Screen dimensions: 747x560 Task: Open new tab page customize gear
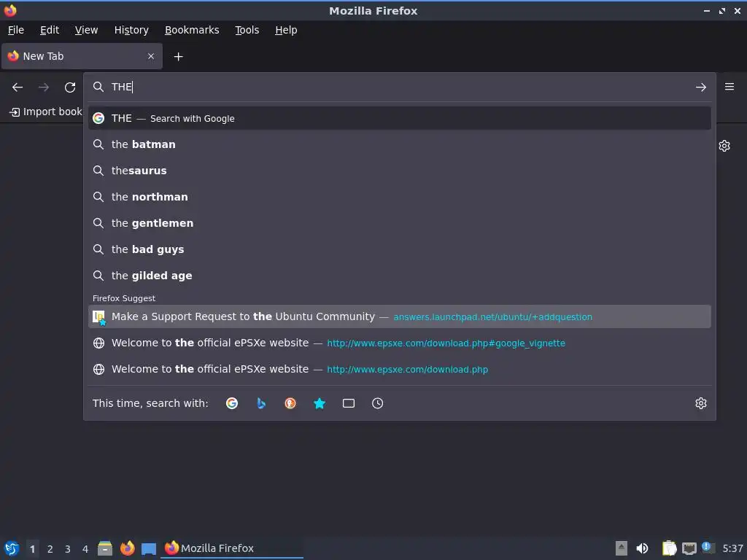click(724, 146)
